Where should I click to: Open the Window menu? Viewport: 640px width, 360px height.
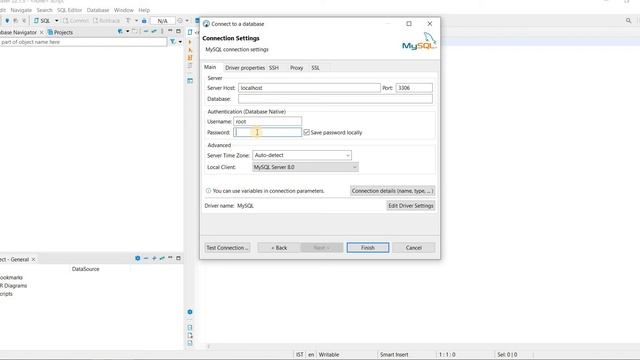coord(124,10)
